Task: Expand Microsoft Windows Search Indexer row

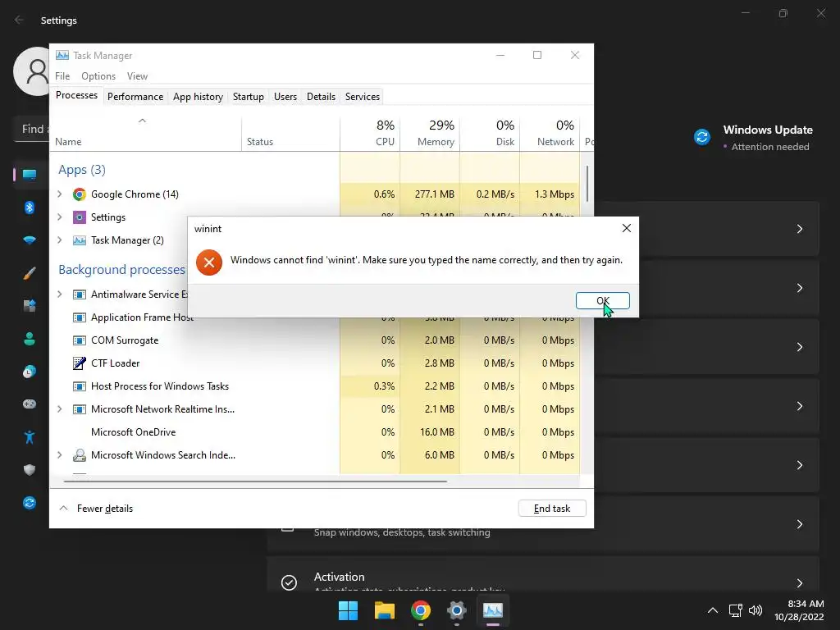Action: 59,454
